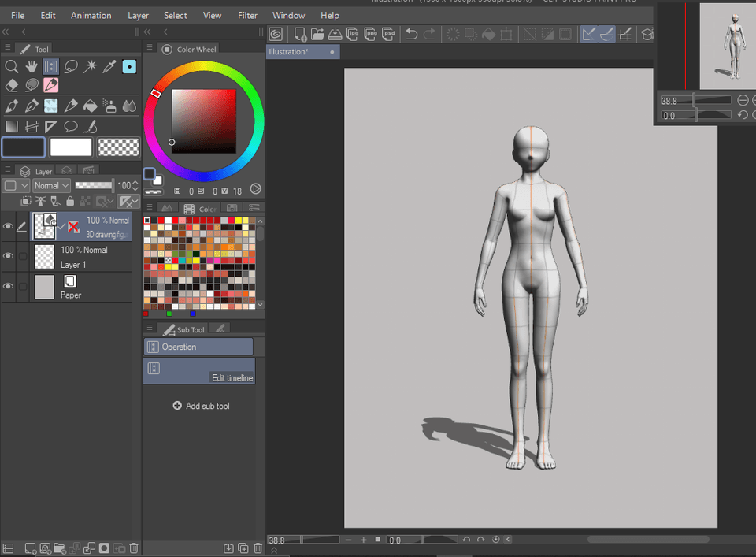Open the palette color dropdown arrow
Viewport: 756px width, 557px height.
[x=24, y=186]
